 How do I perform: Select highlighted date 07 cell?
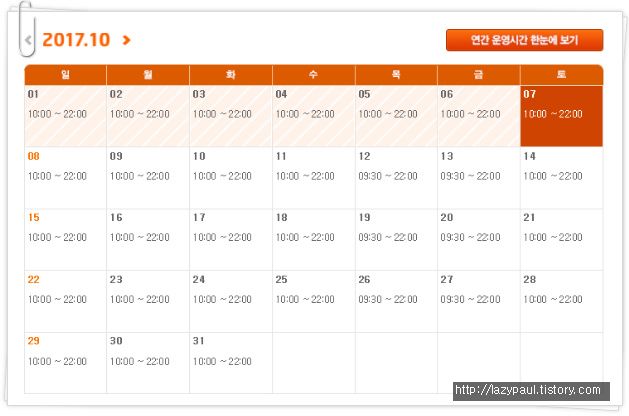562,116
